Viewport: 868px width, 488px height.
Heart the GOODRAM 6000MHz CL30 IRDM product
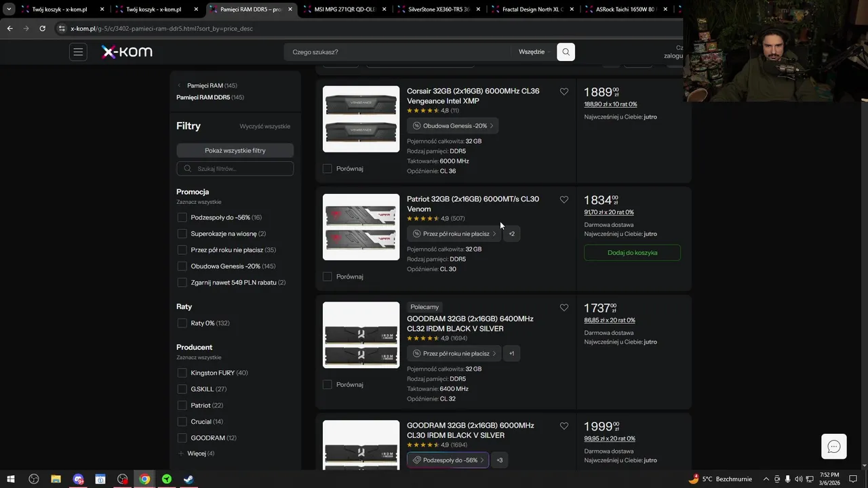tap(564, 426)
